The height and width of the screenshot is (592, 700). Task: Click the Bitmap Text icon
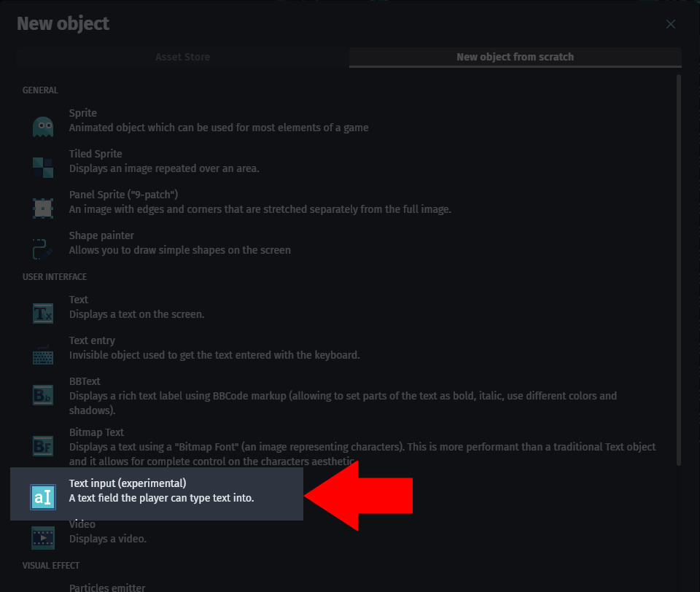[42, 445]
